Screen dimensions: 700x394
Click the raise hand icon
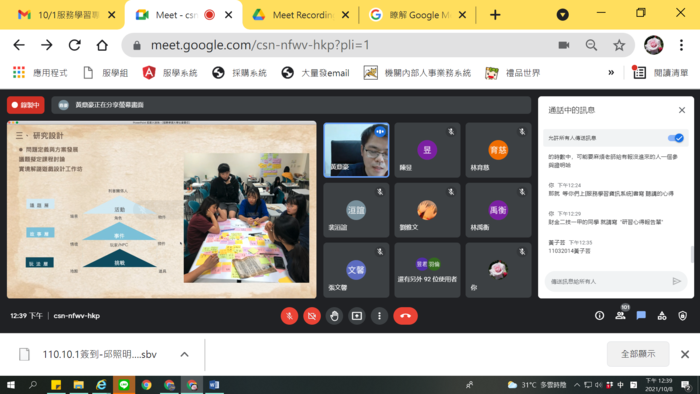(334, 316)
